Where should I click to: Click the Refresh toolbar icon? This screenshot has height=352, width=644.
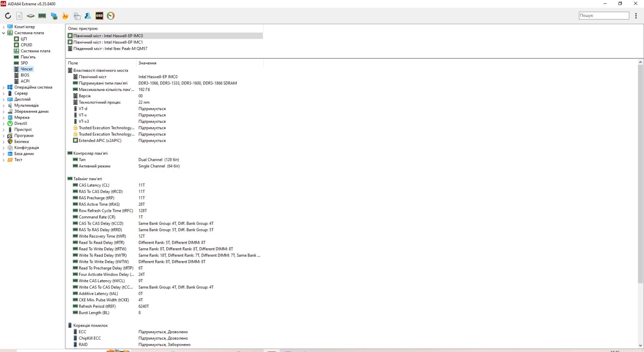point(8,16)
